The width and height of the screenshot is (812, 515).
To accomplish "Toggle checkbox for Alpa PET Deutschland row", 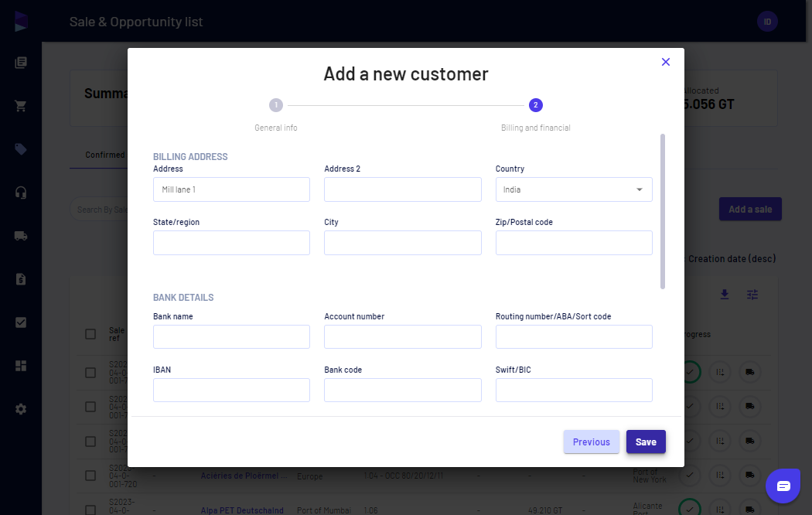I will click(x=90, y=510).
